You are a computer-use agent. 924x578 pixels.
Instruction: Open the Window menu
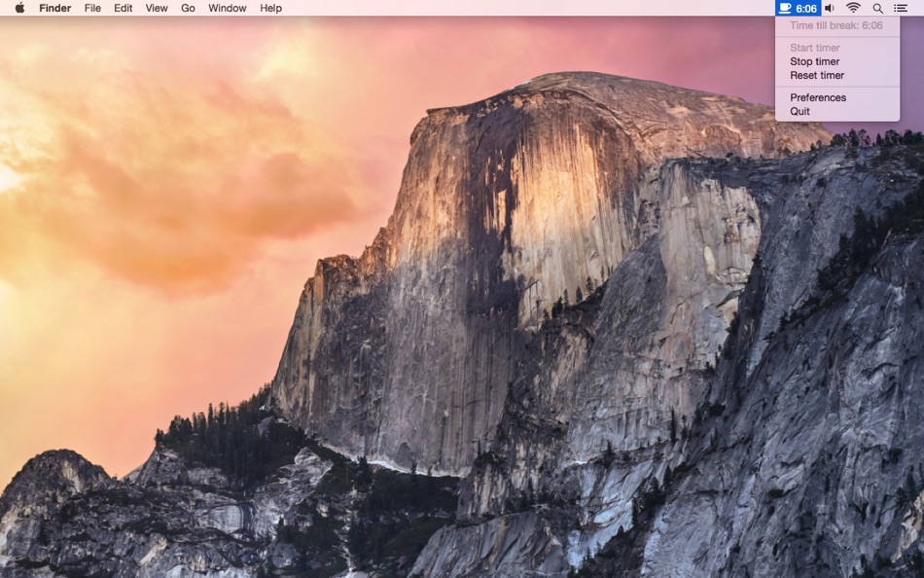[227, 8]
